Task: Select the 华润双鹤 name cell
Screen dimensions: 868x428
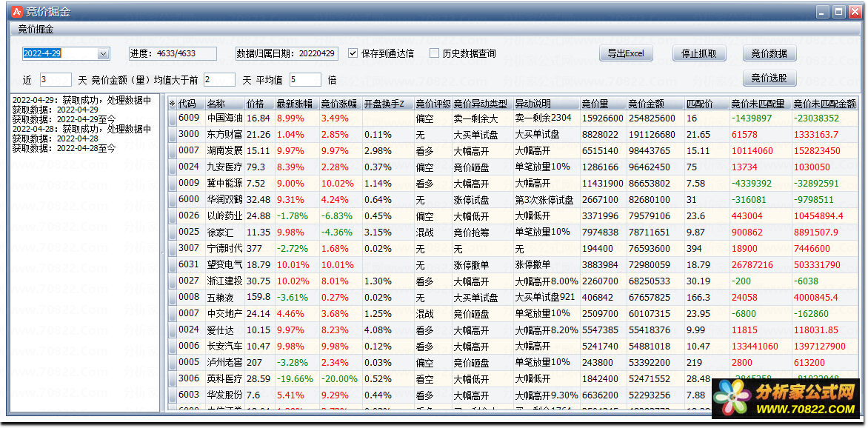Action: tap(224, 199)
